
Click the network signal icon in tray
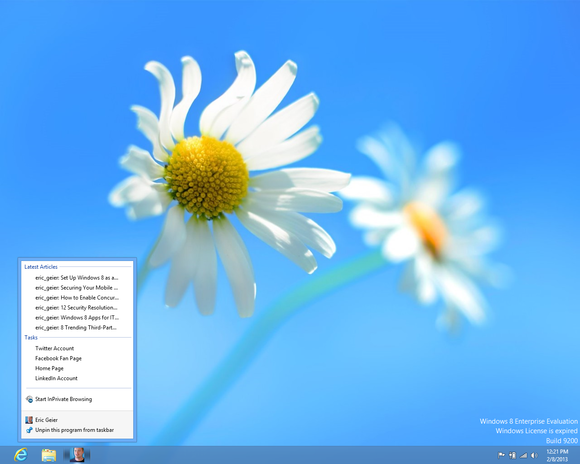[523, 455]
